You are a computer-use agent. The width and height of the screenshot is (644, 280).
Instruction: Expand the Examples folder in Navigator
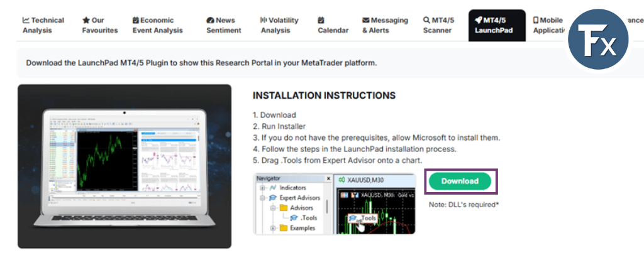tap(274, 228)
